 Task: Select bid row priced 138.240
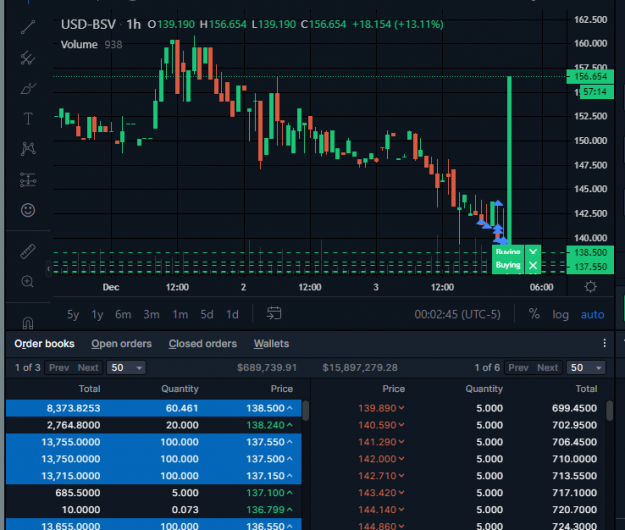coord(153,425)
